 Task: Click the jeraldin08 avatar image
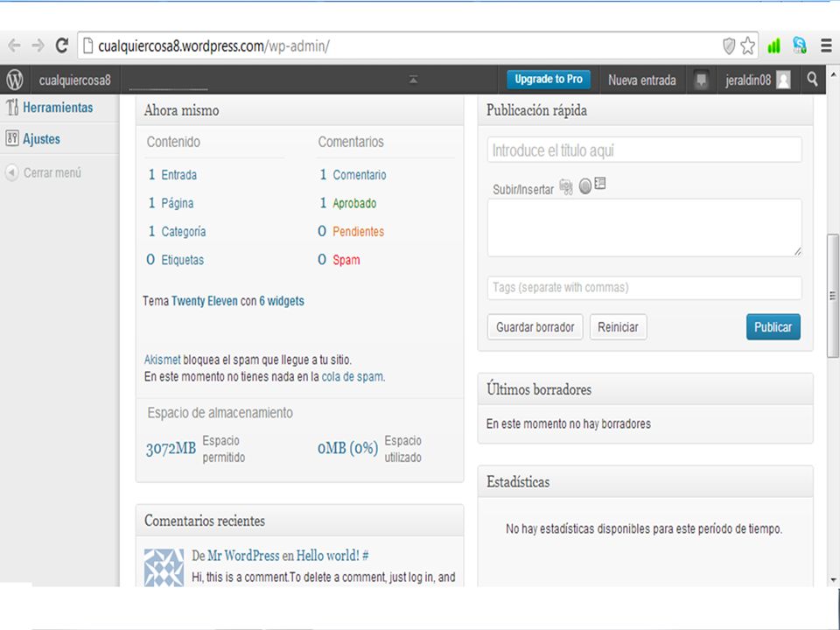(783, 80)
